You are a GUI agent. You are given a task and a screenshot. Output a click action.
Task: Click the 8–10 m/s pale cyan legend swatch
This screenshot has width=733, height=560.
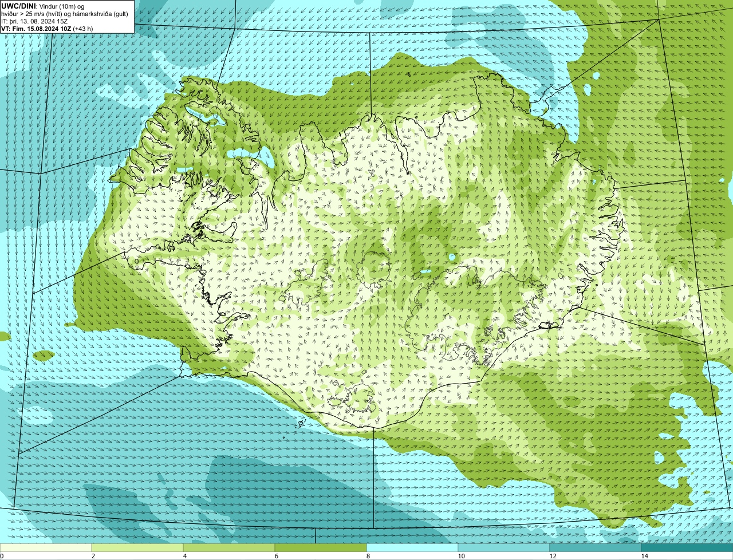coord(412,548)
